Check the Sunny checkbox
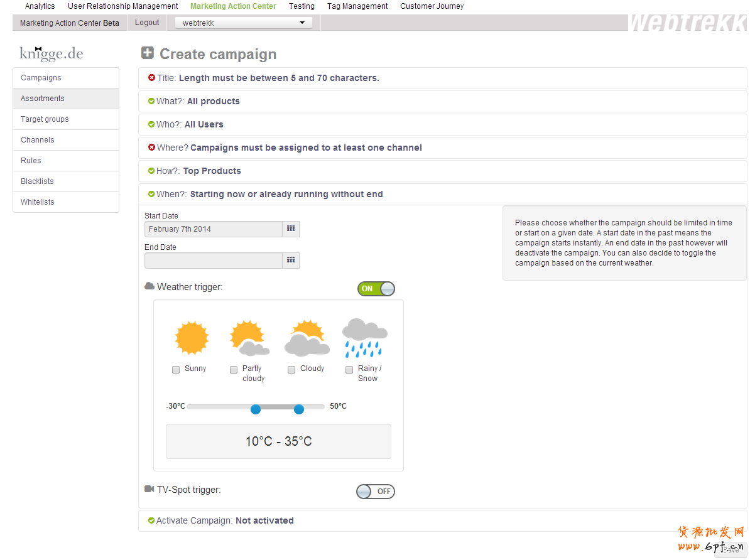 [176, 370]
